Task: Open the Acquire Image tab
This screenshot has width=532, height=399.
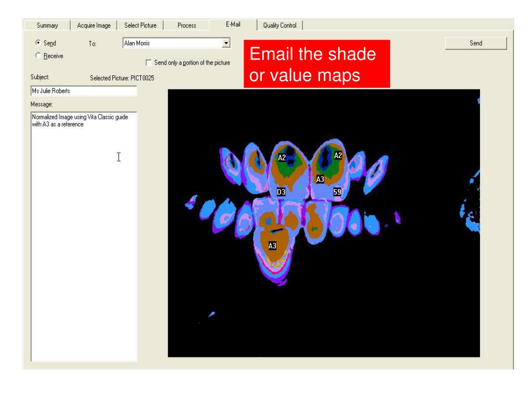Action: click(x=94, y=25)
